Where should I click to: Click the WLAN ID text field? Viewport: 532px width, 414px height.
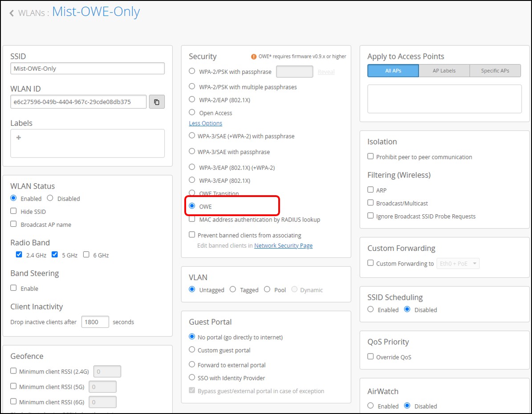pos(78,102)
